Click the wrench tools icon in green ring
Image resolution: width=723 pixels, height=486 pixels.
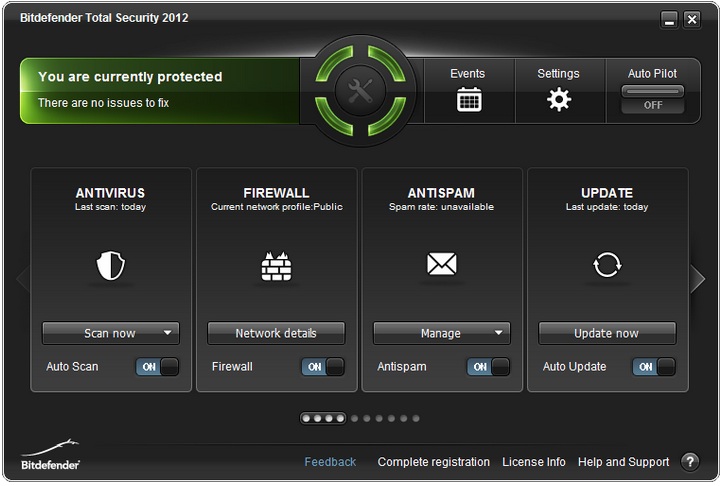click(x=361, y=90)
